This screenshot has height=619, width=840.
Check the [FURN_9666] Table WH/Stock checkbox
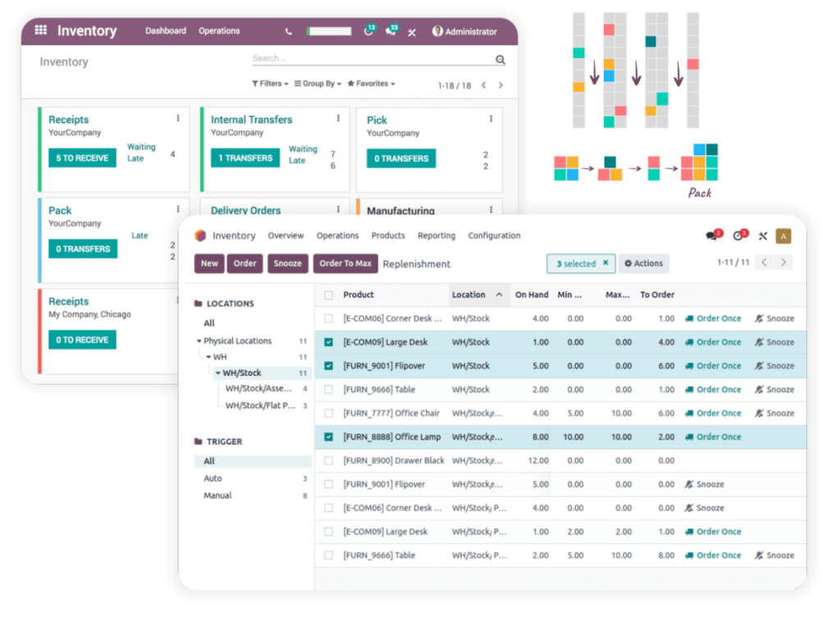329,390
